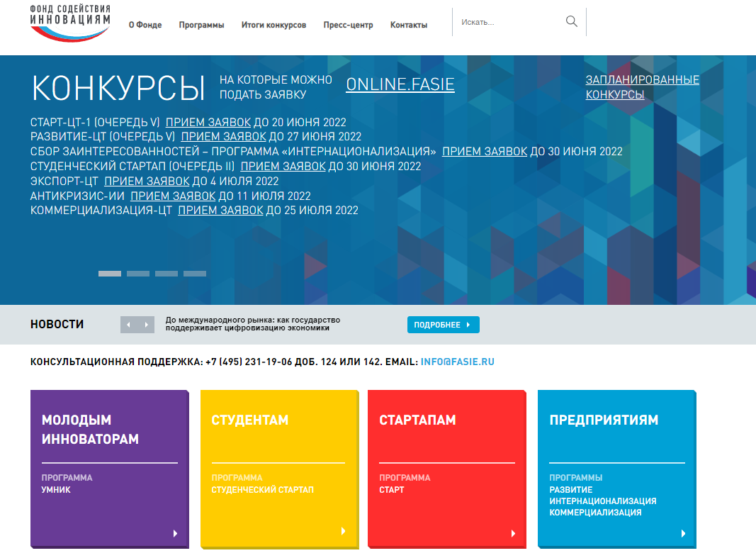Open Запланированные конкурсы link

(x=642, y=87)
